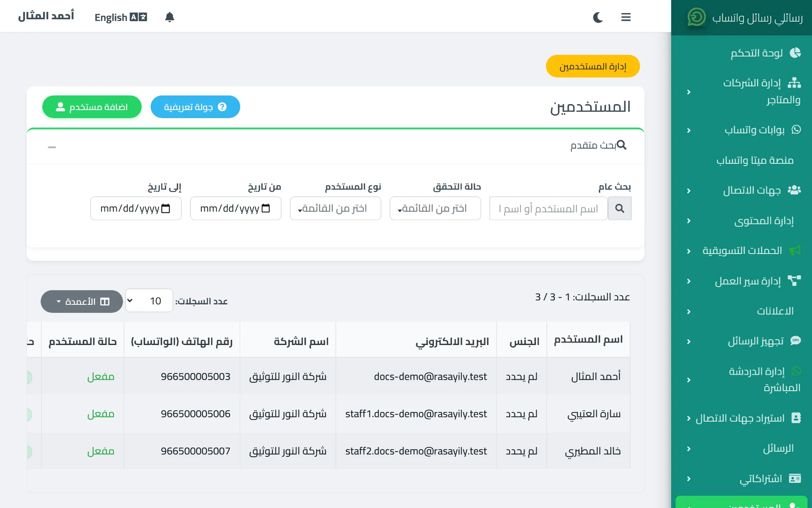Switch language to English
The height and width of the screenshot is (508, 812).
[121, 17]
